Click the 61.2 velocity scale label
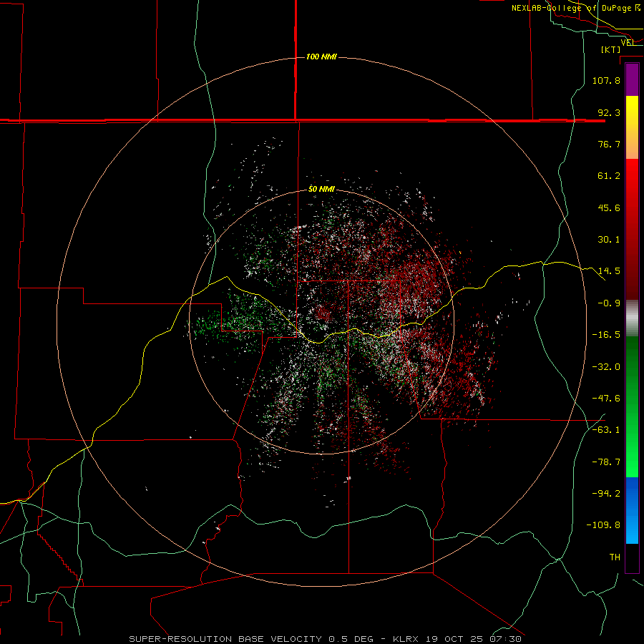The image size is (644, 644). pyautogui.click(x=609, y=176)
